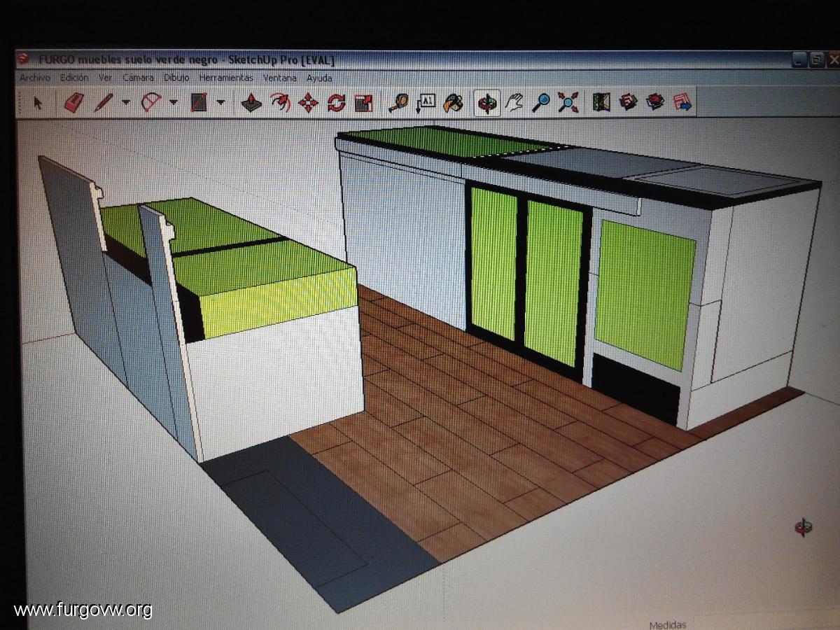Click the 3D Warehouse get models icon
840x630 pixels.
pos(601,102)
